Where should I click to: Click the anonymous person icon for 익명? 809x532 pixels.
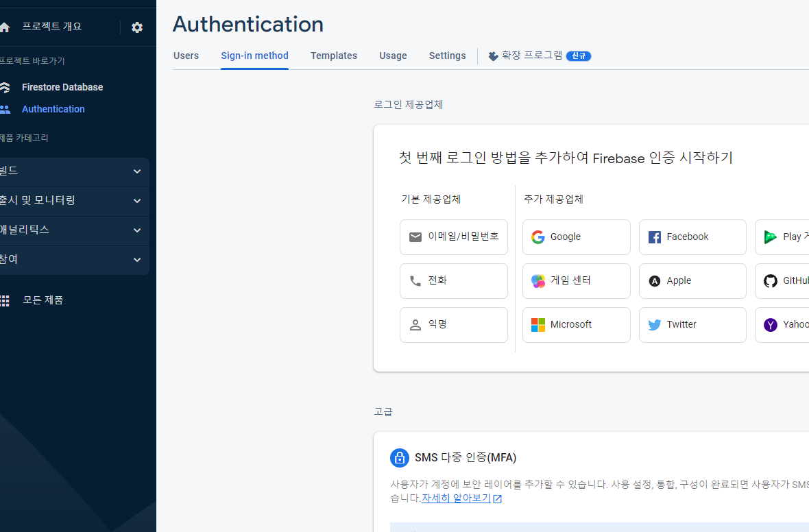415,324
